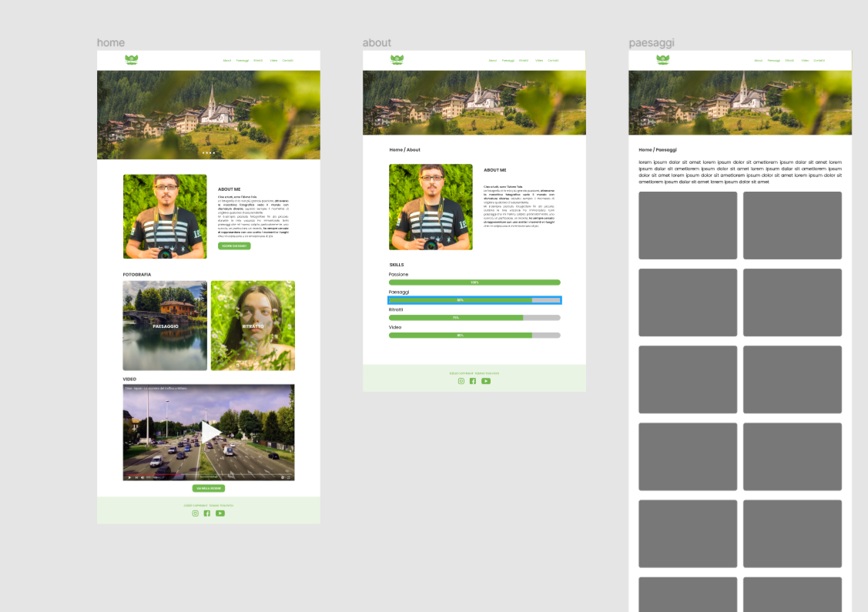Select the Ritratti label above its bar

coord(396,309)
